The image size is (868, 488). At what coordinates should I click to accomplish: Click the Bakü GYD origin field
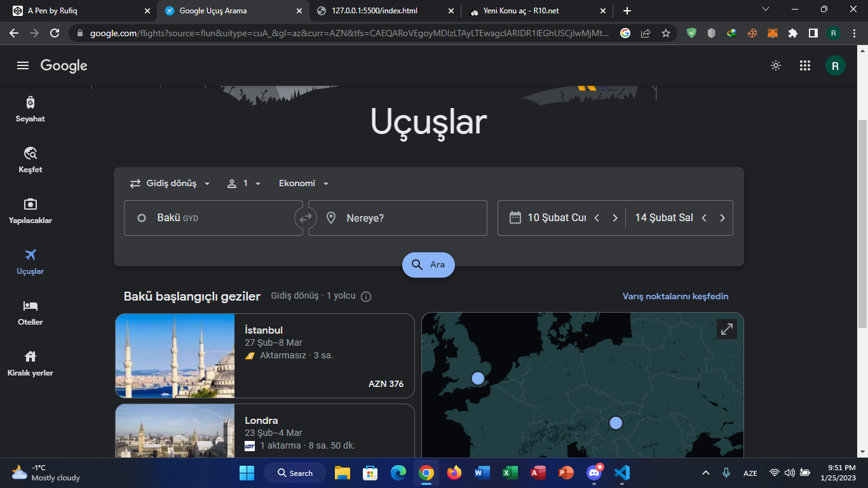coord(213,218)
